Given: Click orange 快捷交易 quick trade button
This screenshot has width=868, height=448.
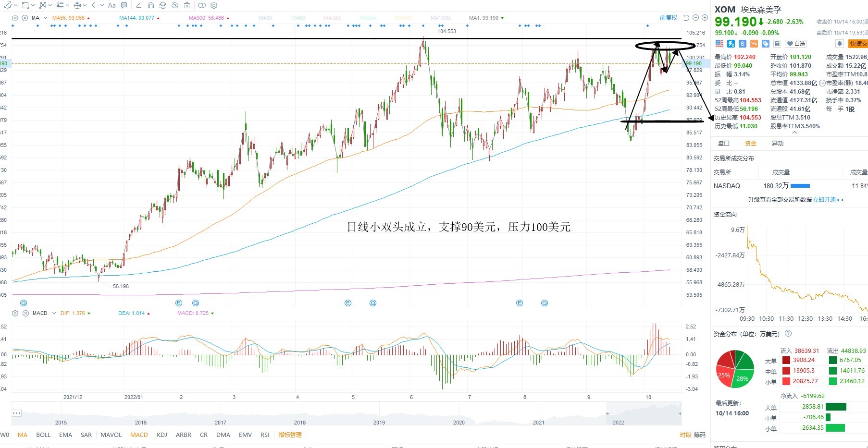Looking at the screenshot, I should (858, 44).
